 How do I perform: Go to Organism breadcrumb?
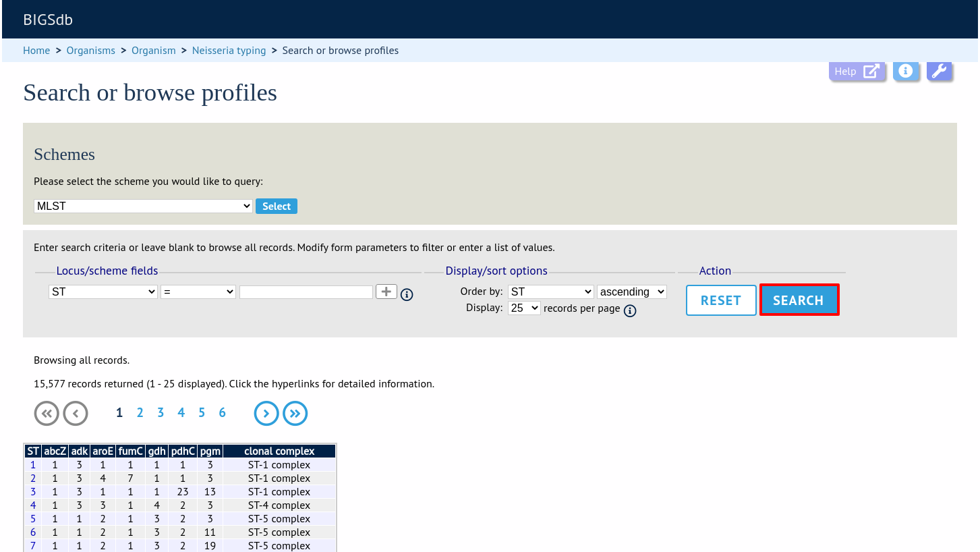(x=154, y=51)
